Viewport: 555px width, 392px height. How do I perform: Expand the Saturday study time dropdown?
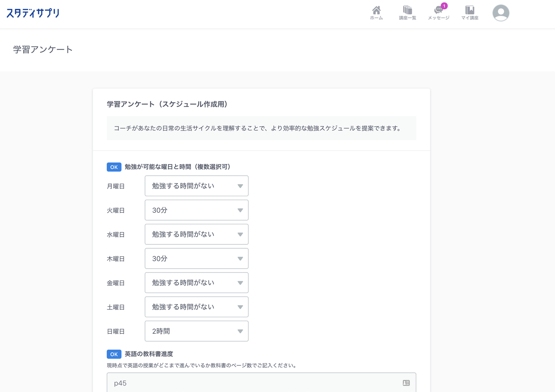pos(197,307)
